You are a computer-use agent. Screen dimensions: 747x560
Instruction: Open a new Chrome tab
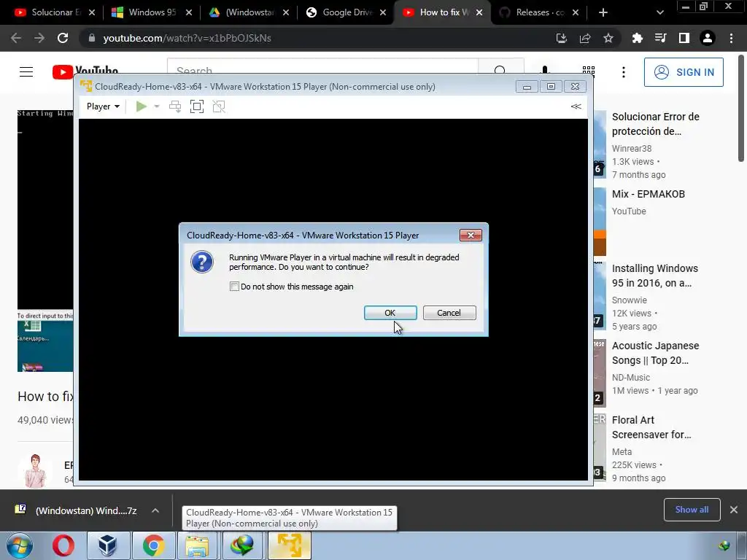point(603,12)
